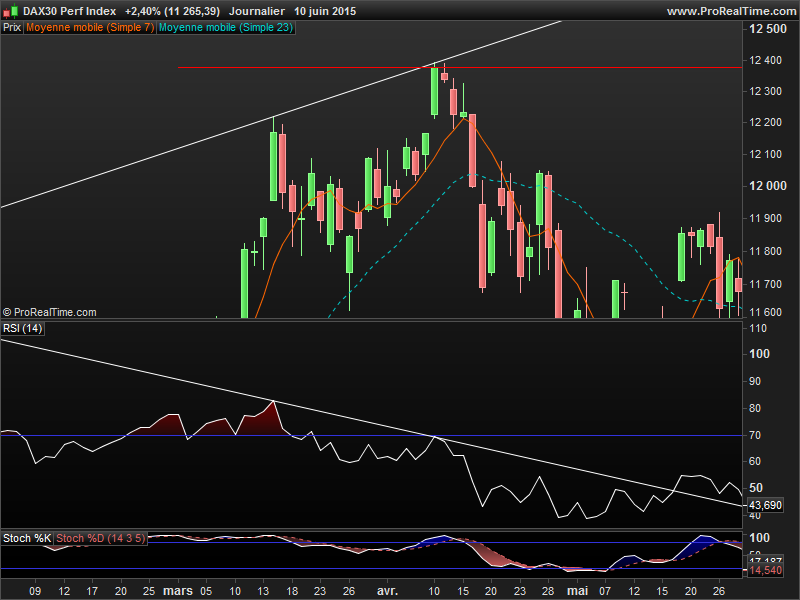Click the 12 200 price axis label
This screenshot has width=800, height=600.
coord(765,122)
